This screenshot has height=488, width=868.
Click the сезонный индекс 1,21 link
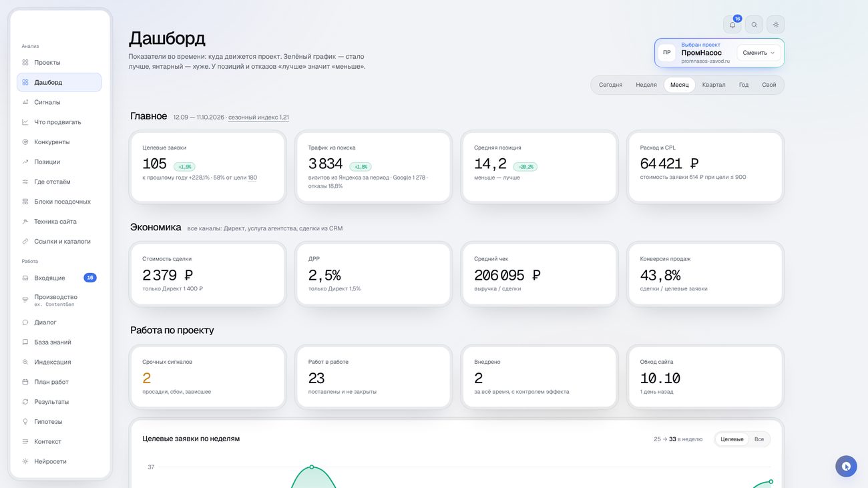(258, 117)
